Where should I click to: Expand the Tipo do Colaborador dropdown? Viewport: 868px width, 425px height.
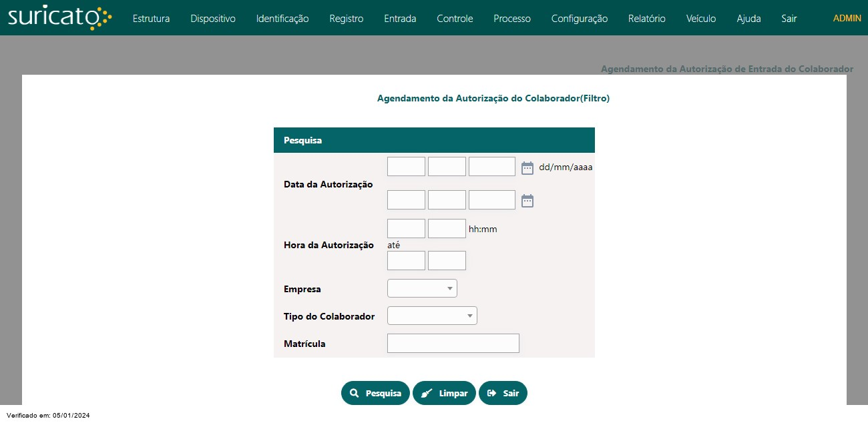(x=432, y=316)
